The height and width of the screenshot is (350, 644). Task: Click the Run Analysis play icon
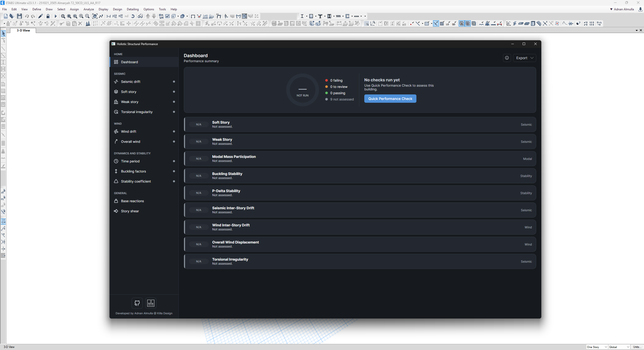point(55,16)
